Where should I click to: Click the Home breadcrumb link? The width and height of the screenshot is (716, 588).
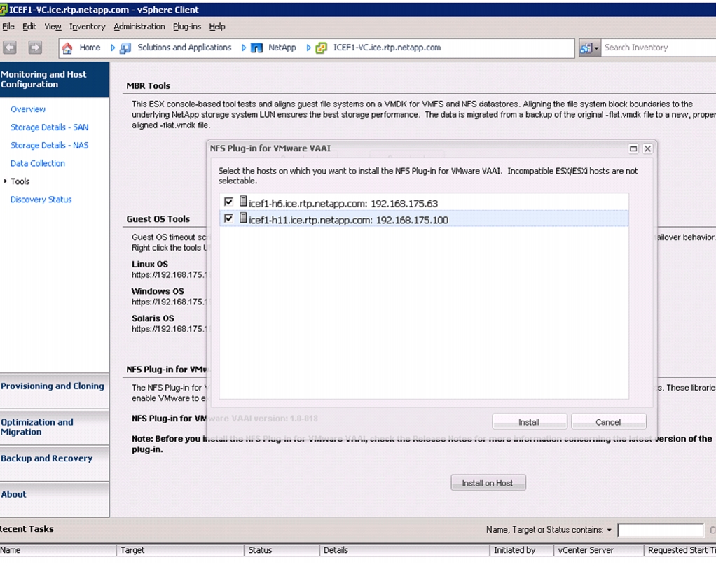pos(90,48)
